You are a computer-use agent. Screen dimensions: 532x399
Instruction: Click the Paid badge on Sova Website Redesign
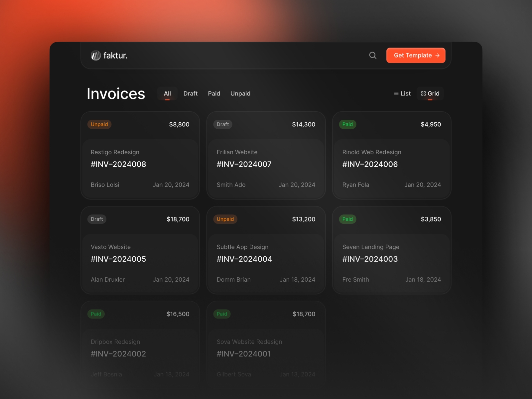coord(222,314)
